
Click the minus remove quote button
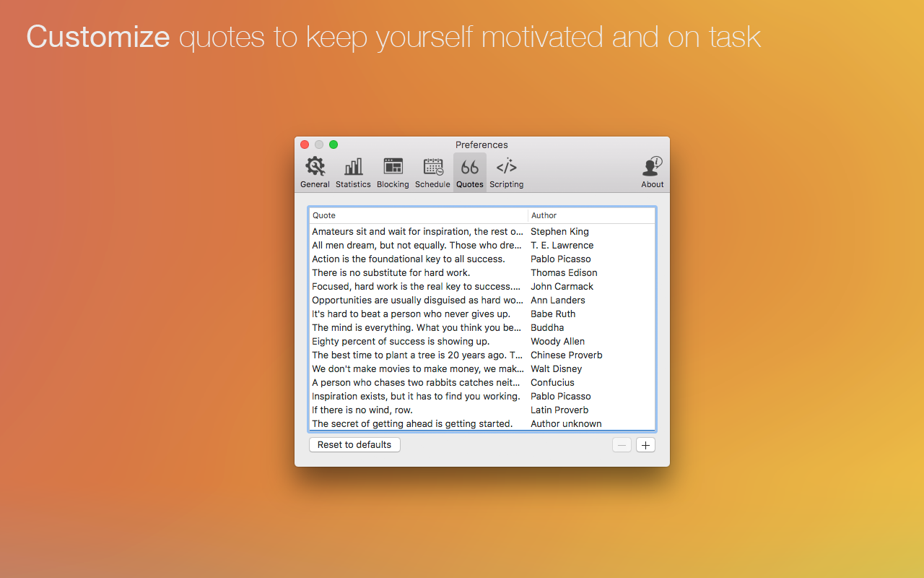click(x=622, y=445)
